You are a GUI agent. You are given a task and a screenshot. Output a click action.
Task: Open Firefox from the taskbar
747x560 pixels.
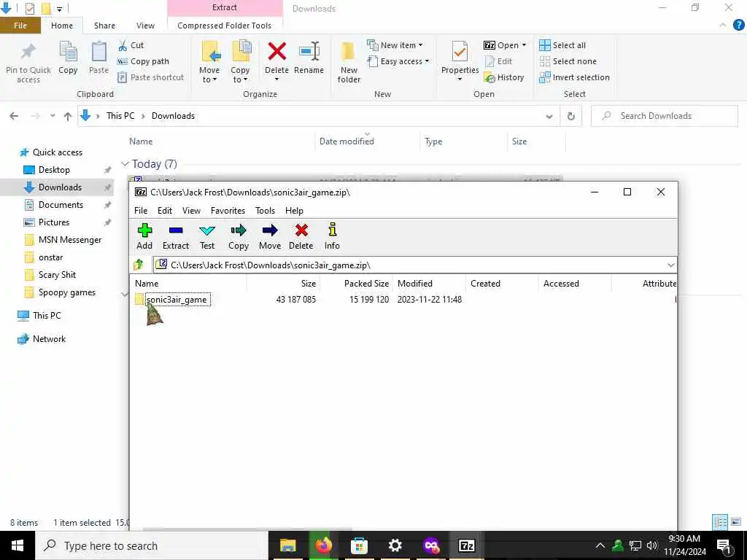coord(323,545)
